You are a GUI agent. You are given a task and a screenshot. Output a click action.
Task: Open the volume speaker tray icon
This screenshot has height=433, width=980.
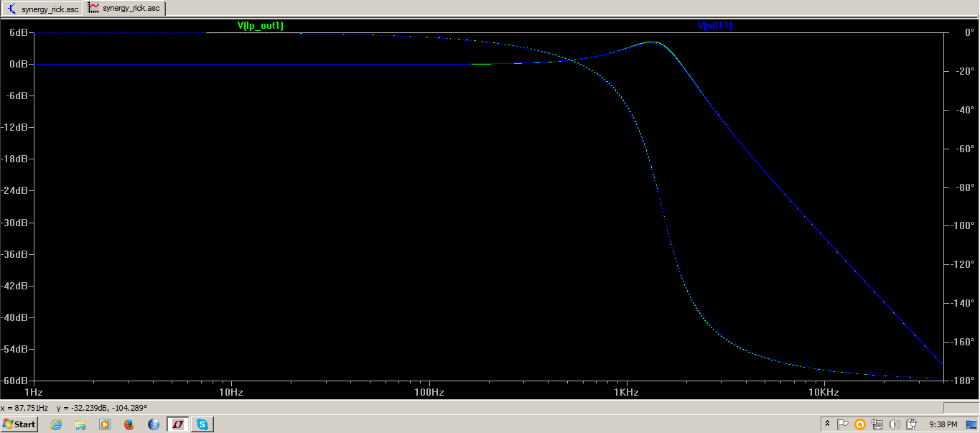pyautogui.click(x=895, y=424)
